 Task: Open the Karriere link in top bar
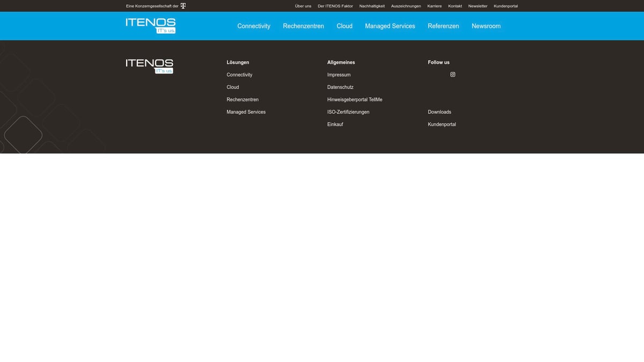(x=434, y=6)
